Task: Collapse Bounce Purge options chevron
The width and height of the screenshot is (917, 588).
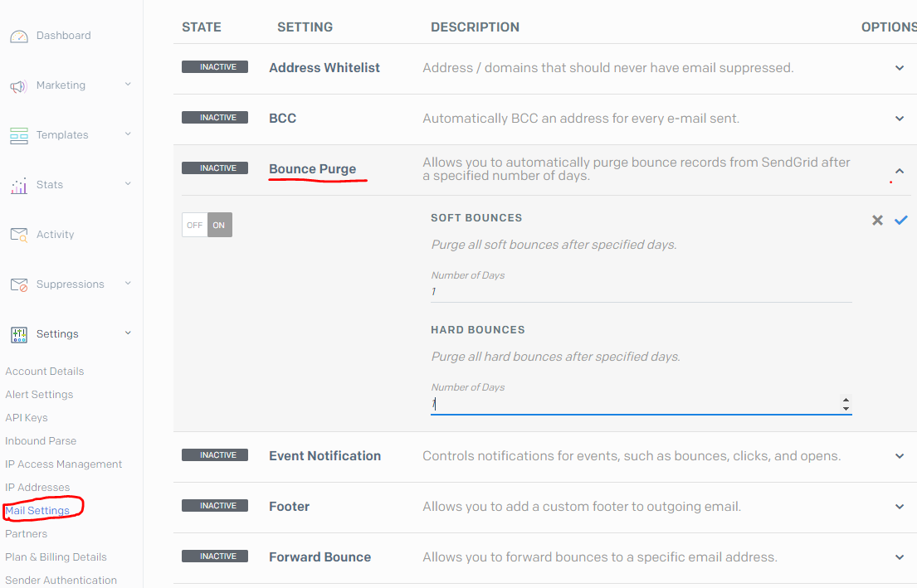Action: 900,171
